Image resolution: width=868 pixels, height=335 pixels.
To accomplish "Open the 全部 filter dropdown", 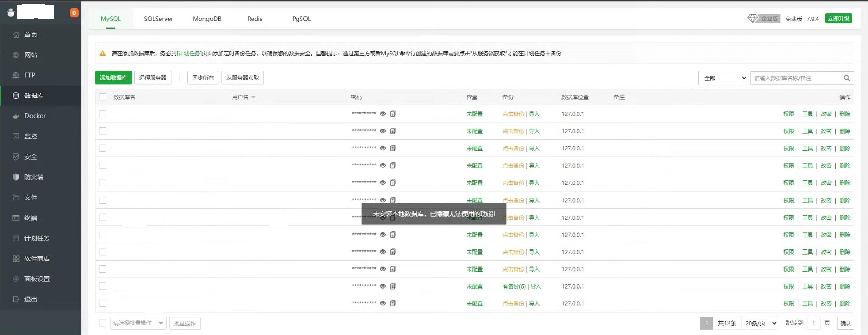I will [723, 78].
